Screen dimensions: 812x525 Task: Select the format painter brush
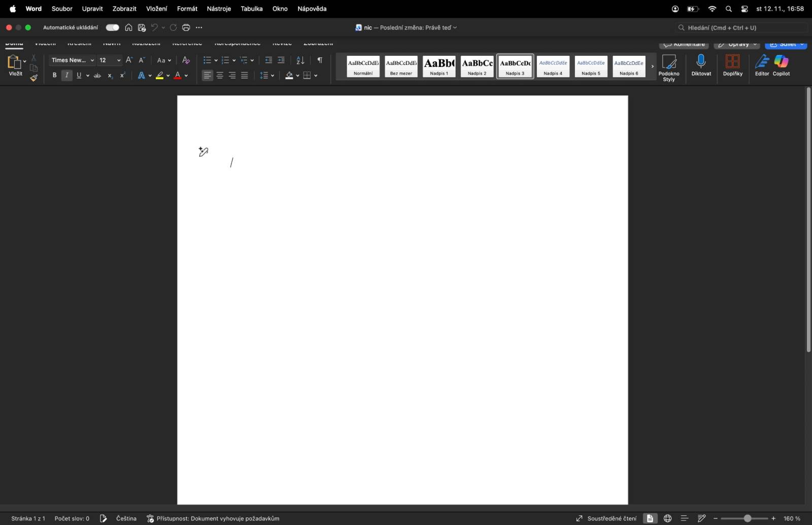point(33,78)
